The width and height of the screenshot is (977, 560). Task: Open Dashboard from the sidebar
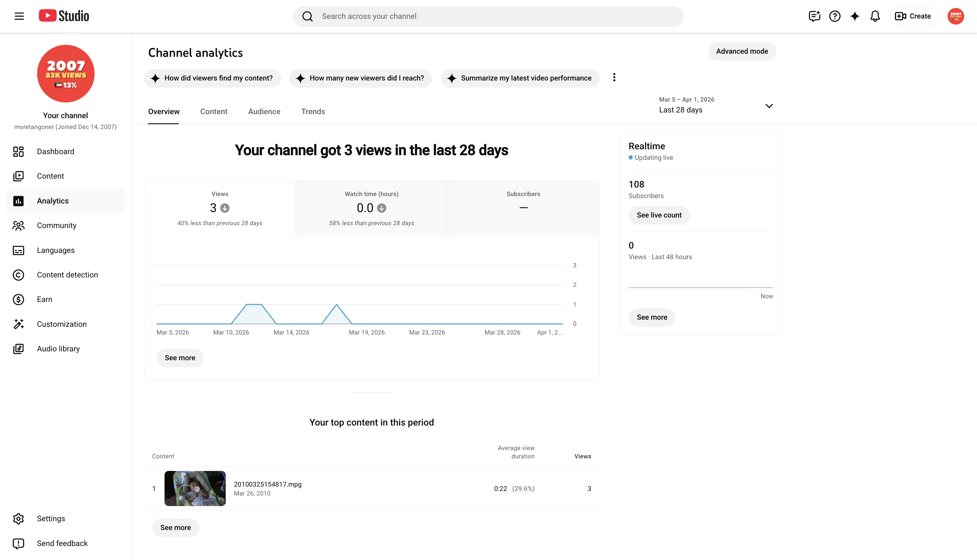click(65, 152)
